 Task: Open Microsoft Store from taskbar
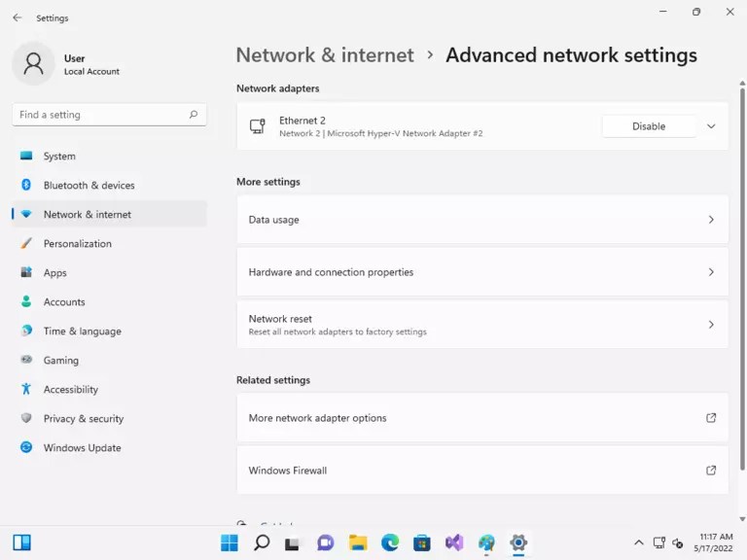pyautogui.click(x=422, y=542)
